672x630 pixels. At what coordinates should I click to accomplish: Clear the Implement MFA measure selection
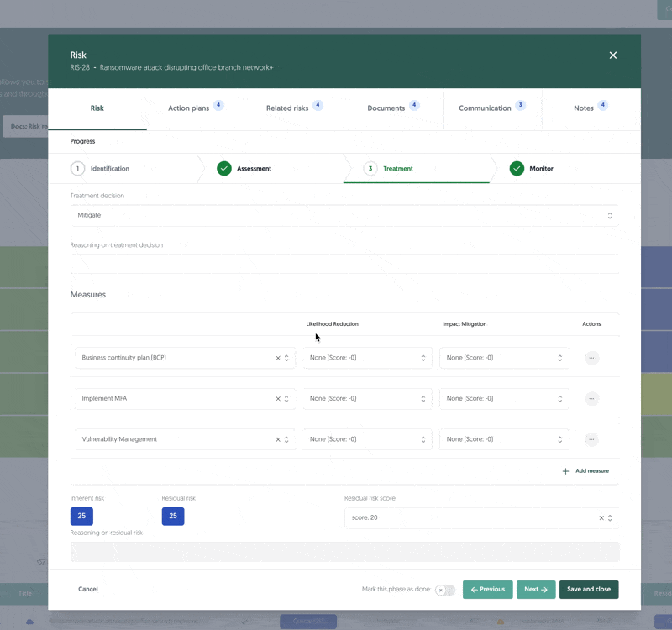pos(278,399)
